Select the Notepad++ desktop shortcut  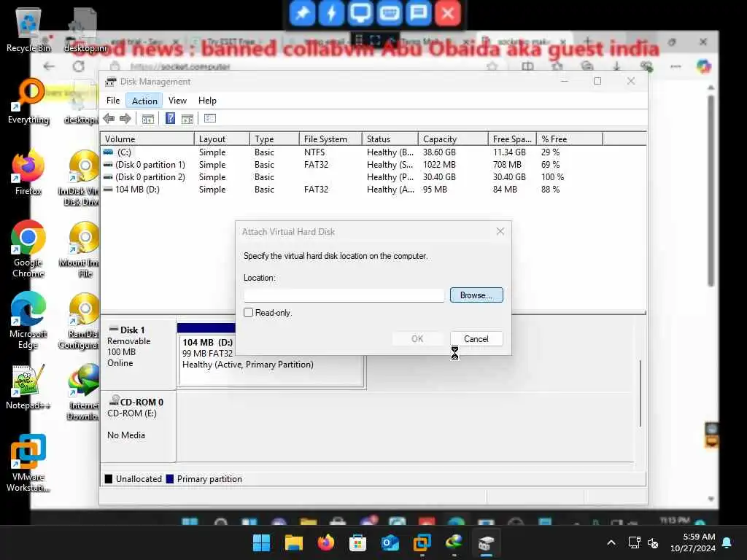tap(28, 387)
